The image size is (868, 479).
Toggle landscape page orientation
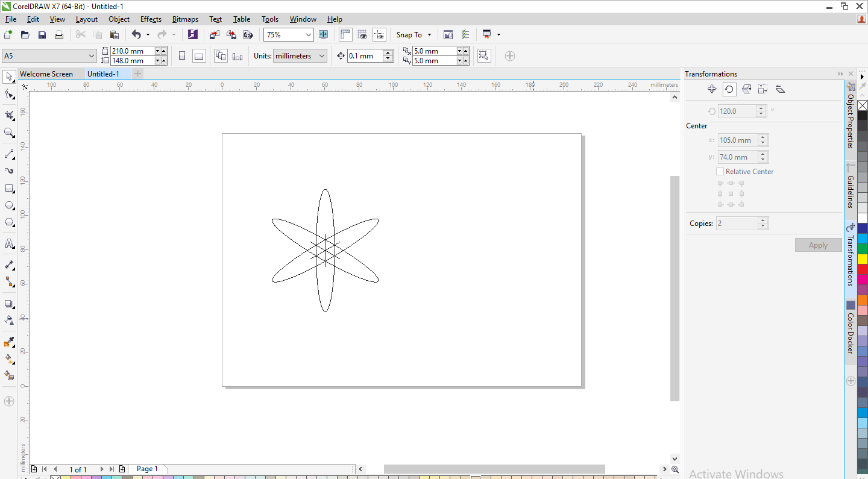tap(199, 56)
